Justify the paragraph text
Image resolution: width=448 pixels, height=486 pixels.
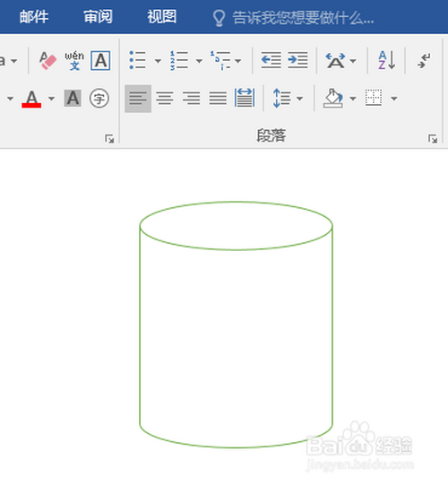click(x=218, y=99)
